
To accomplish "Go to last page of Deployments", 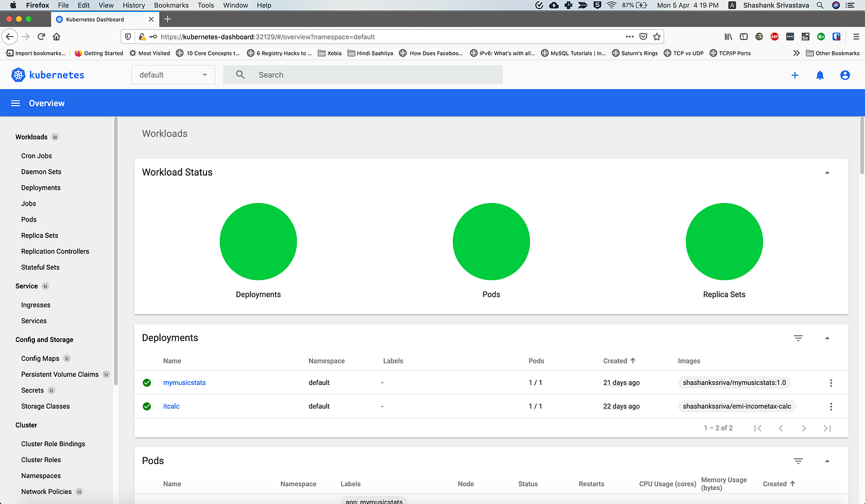I will pyautogui.click(x=827, y=428).
